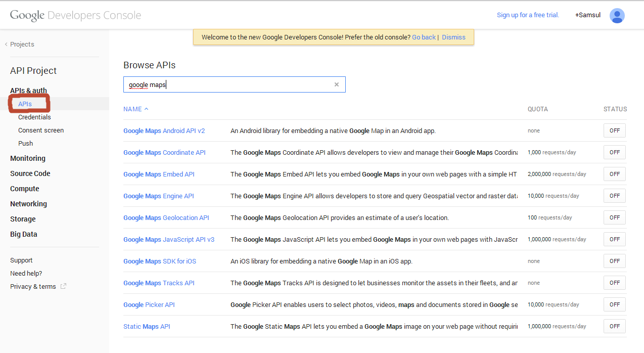Viewport: 644px width, 353px height.
Task: Click the 2,000,000 requests/day quota value
Action: pyautogui.click(x=557, y=174)
